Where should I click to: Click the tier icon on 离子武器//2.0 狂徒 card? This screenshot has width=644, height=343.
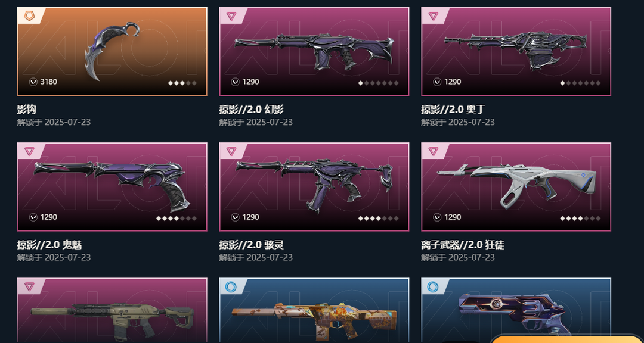coord(434,151)
